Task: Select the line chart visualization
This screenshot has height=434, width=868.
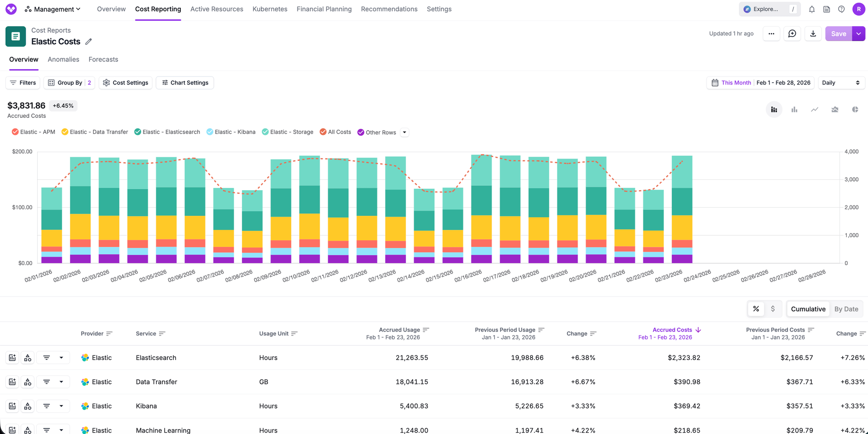Action: [815, 109]
